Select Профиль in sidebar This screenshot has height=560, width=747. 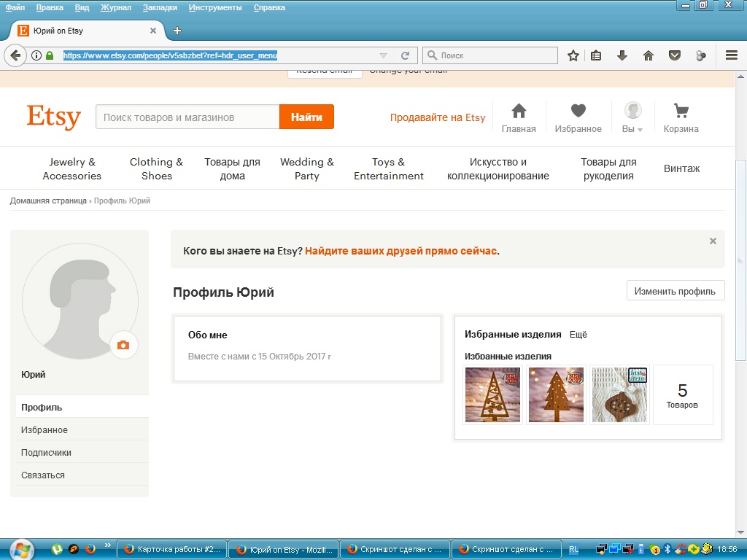tap(82, 407)
